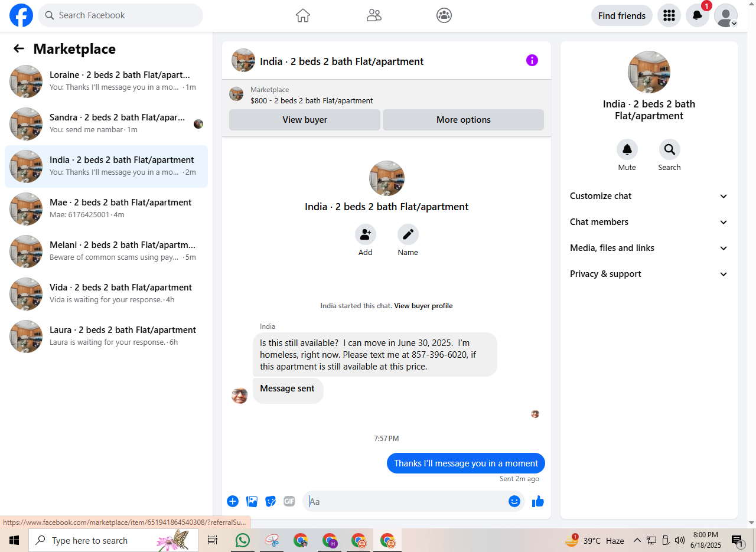Click the Windows taskbar search box
Image resolution: width=756 pixels, height=552 pixels.
click(x=113, y=540)
